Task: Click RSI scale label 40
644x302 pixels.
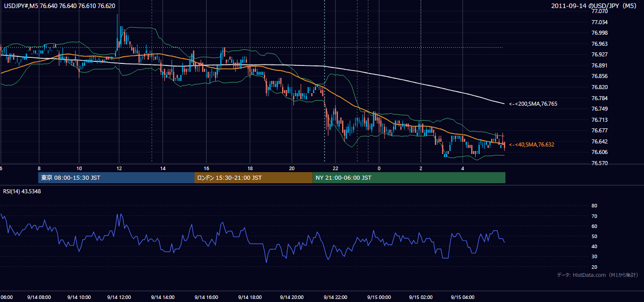Action: 594,246
